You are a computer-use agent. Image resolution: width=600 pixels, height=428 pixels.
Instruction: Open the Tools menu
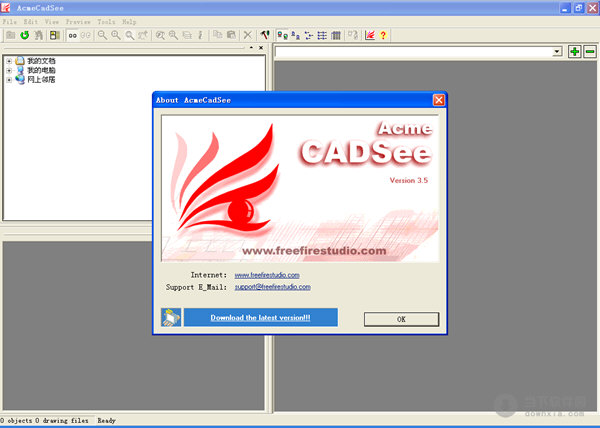coord(106,22)
